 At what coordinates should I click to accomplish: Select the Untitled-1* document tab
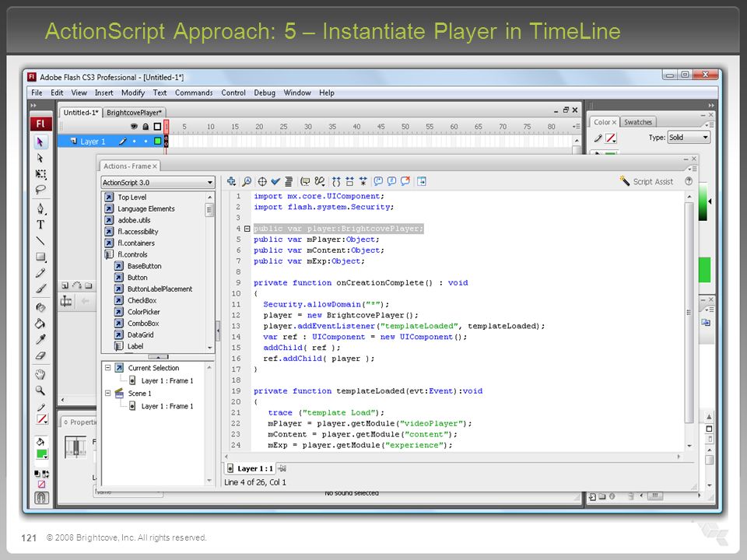[x=80, y=112]
